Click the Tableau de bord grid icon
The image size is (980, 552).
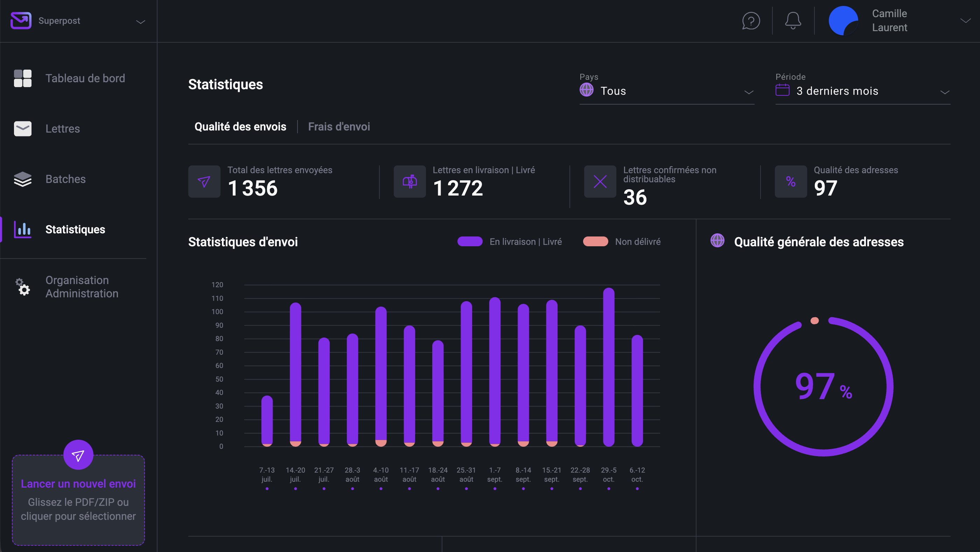[x=23, y=78]
